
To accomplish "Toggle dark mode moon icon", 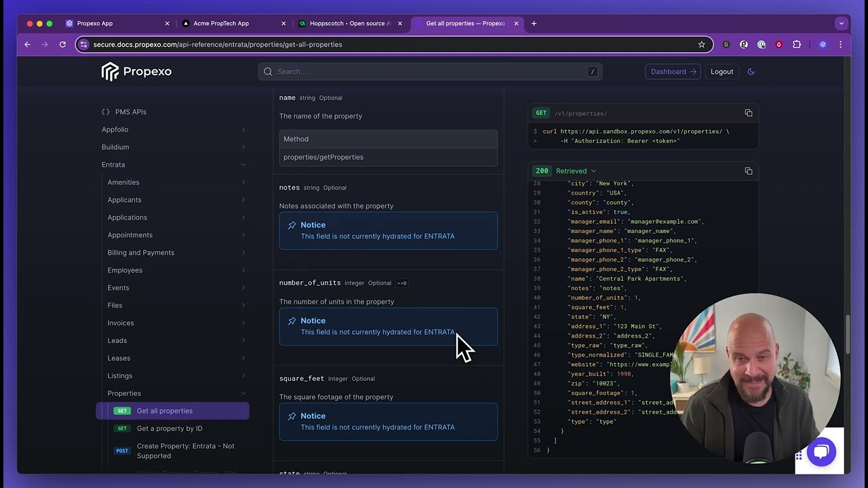I will 751,71.
